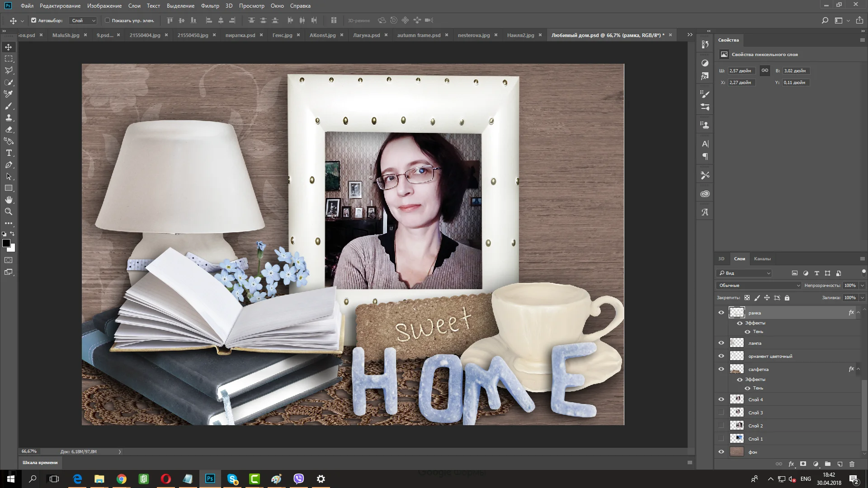Screen dimensions: 868x488
Task: Uncheck the Автовыбор checkbox
Action: pyautogui.click(x=33, y=20)
